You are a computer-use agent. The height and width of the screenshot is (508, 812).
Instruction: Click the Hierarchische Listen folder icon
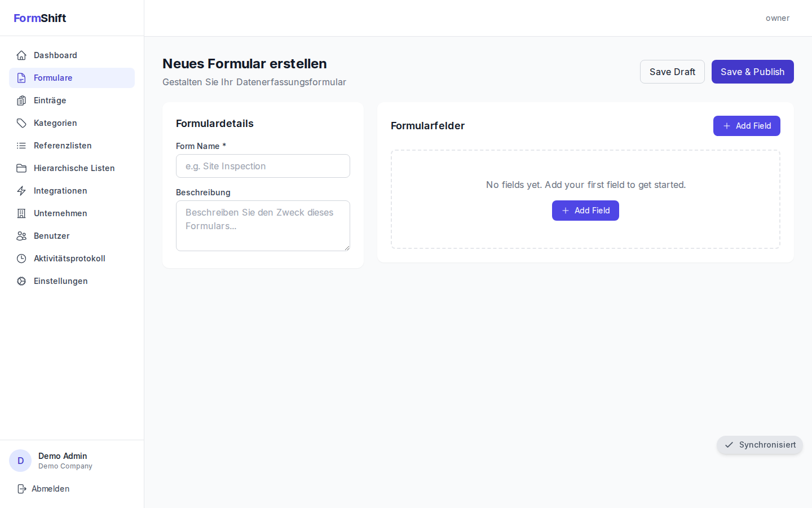(21, 168)
